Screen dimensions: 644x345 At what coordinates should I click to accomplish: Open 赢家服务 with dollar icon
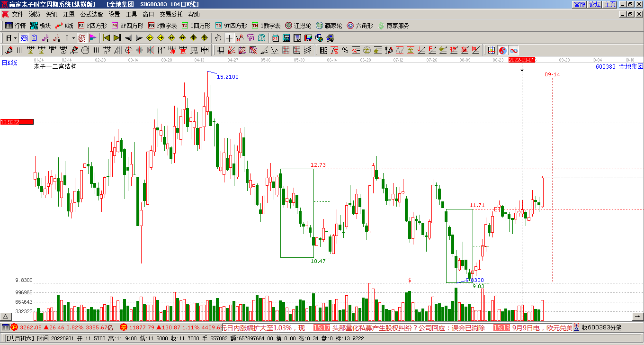click(x=394, y=26)
